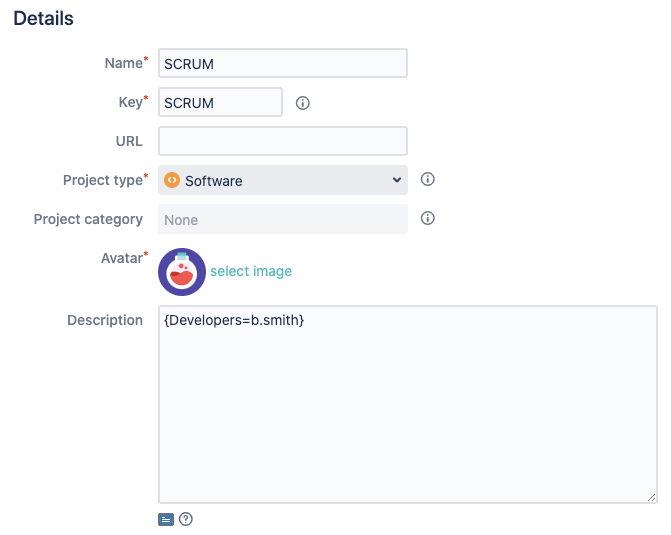
Task: Open the Project type info icon
Action: (428, 179)
